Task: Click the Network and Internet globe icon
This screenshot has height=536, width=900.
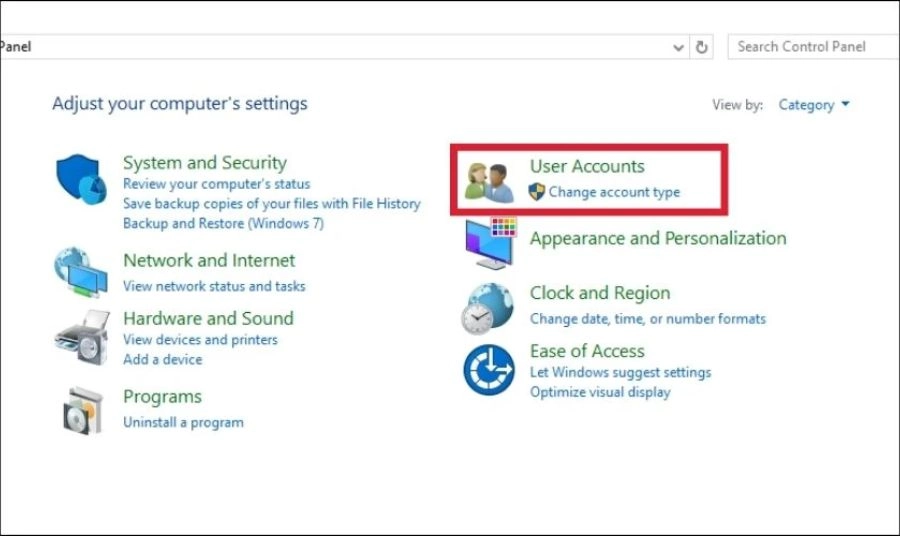Action: 81,272
